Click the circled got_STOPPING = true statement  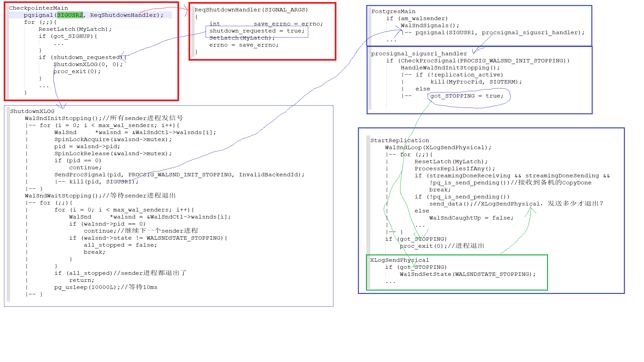[467, 96]
